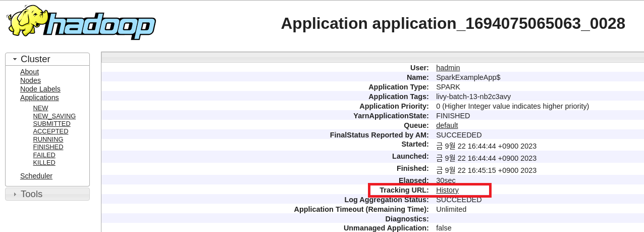View RUNNING applications
The image size is (644, 232).
pos(48,139)
